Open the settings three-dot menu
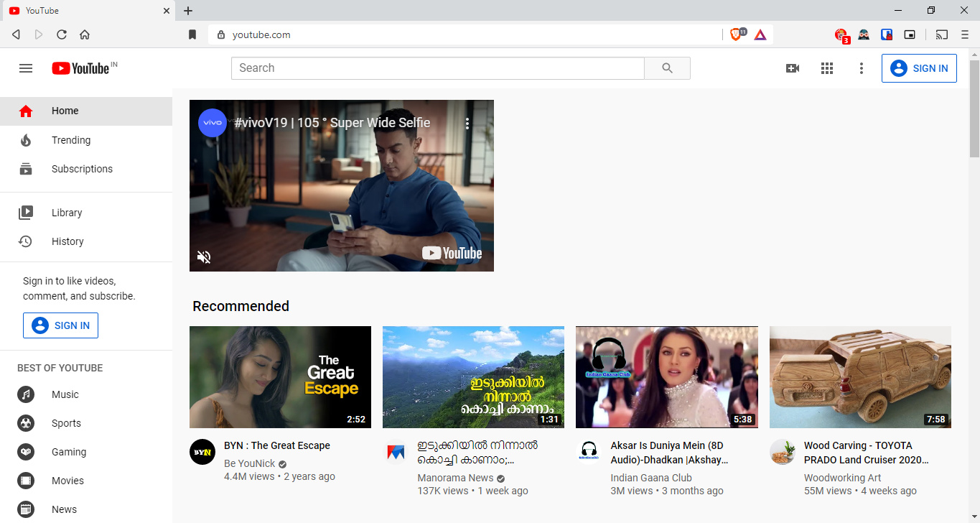Viewport: 980px width, 523px height. point(862,68)
